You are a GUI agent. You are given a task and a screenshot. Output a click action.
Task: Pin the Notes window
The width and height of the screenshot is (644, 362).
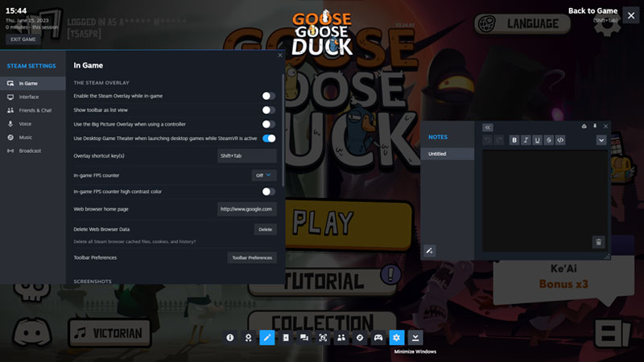tap(595, 126)
